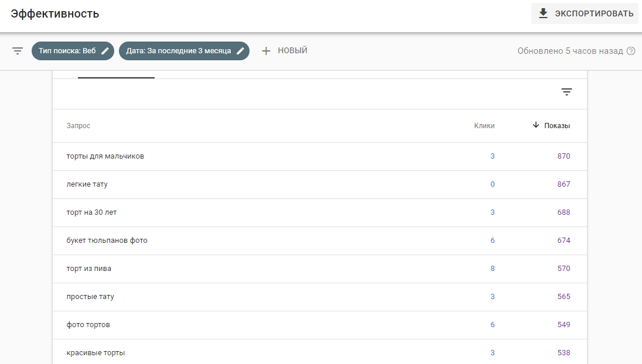This screenshot has height=364, width=642.
Task: Click pencil icon on Тип поиска chip
Action: tap(105, 51)
